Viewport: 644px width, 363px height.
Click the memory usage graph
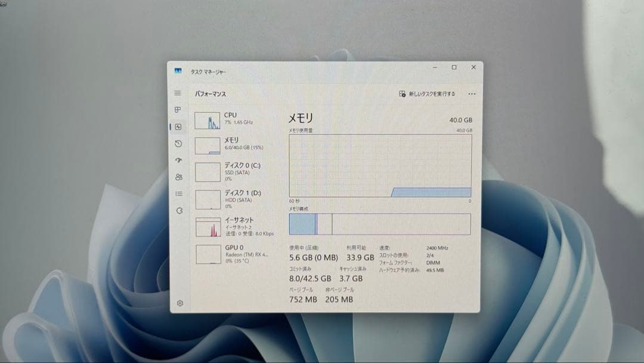[380, 165]
